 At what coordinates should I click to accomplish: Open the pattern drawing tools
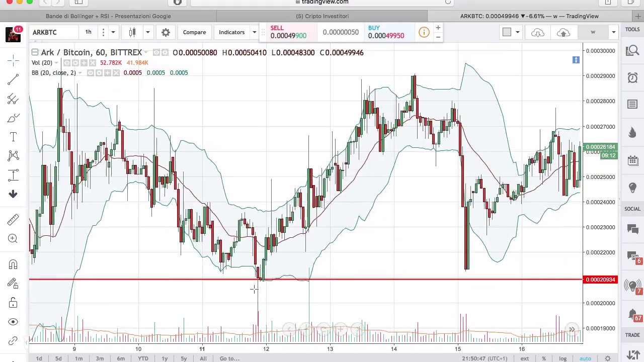click(13, 156)
